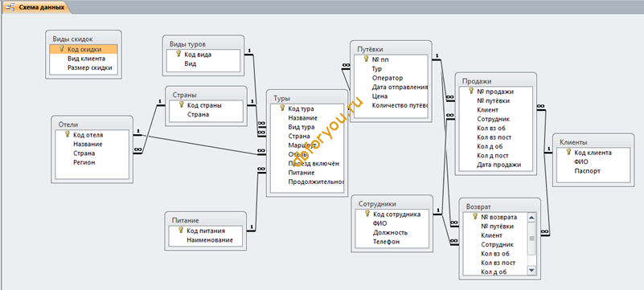Click key icon beside № продажи

(471, 91)
